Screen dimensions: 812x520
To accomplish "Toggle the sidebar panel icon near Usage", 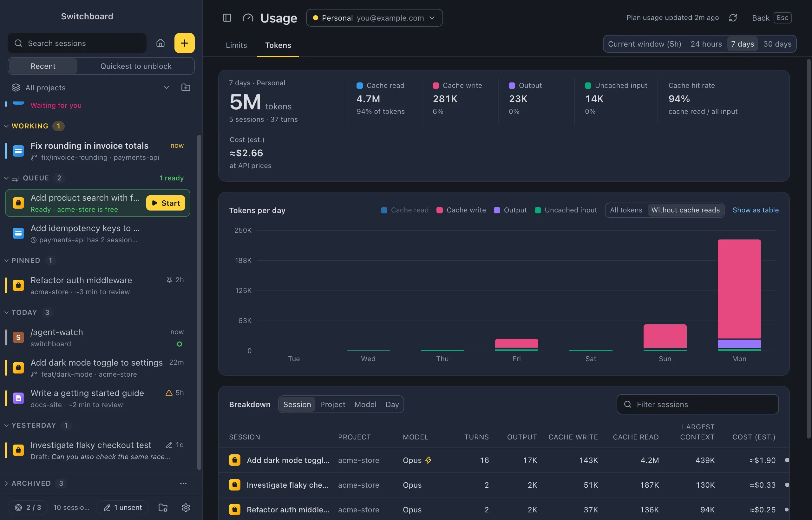I will coord(227,18).
